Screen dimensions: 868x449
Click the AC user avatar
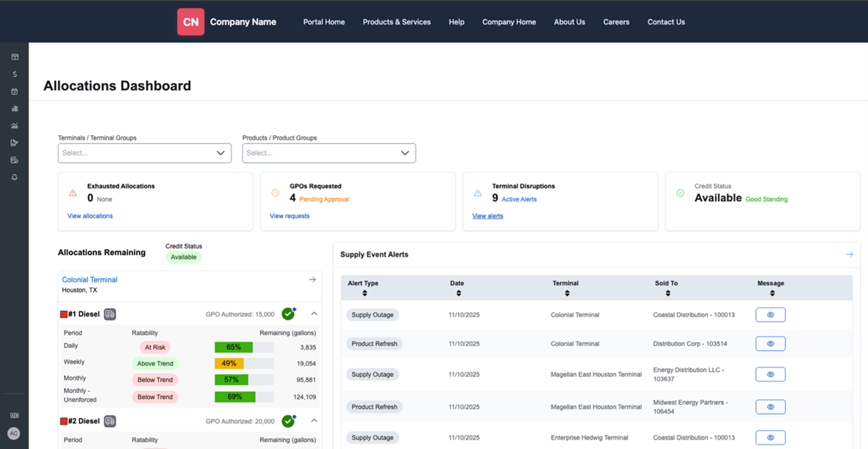pyautogui.click(x=14, y=434)
